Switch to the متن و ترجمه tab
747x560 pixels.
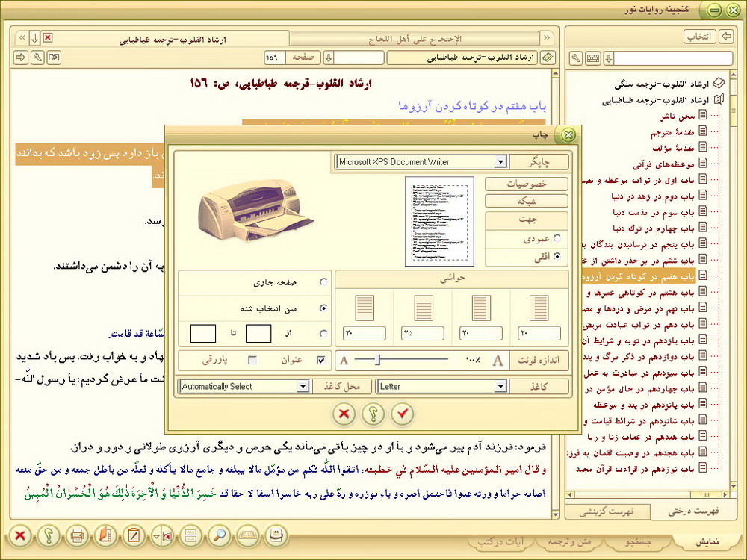pyautogui.click(x=569, y=542)
